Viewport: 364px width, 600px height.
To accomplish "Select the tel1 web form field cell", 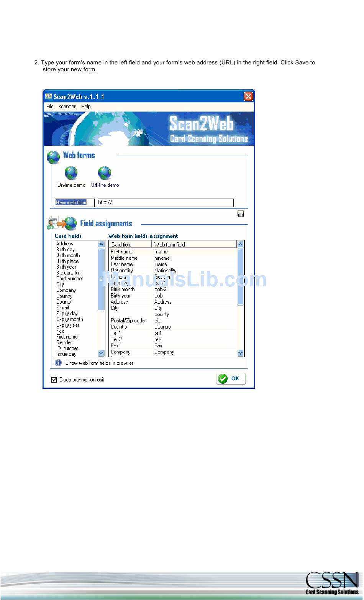I will pyautogui.click(x=158, y=333).
